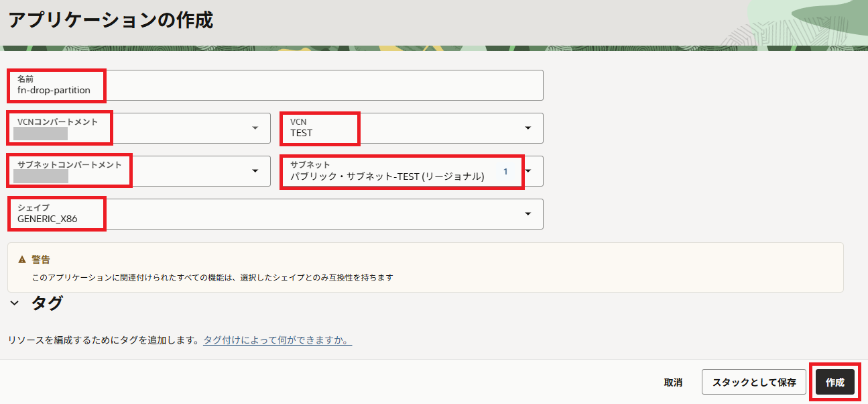
Task: Click the サブネット dropdown arrow
Action: (528, 171)
